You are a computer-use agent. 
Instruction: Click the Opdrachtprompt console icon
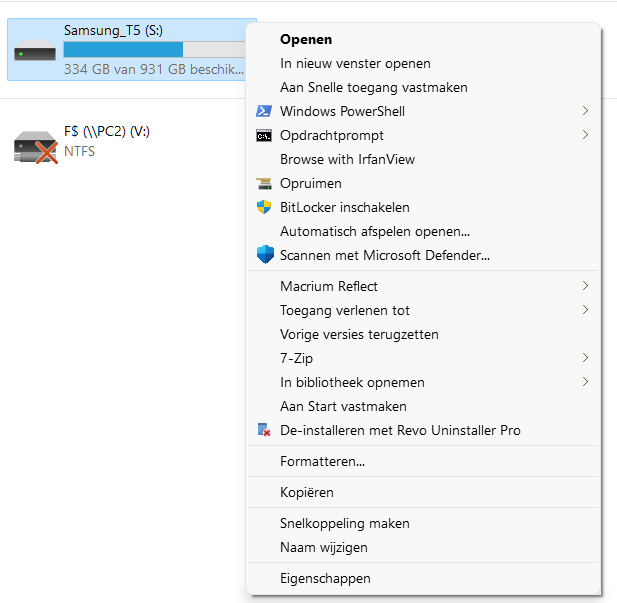(x=264, y=135)
